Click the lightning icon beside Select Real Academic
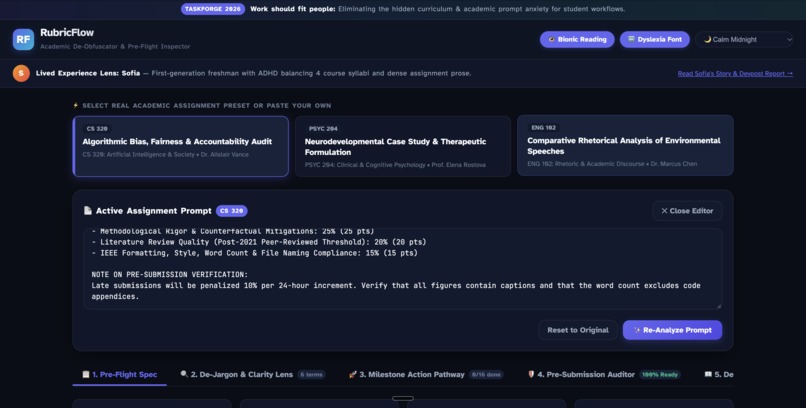Screen dimensions: 806x408 [x=76, y=105]
